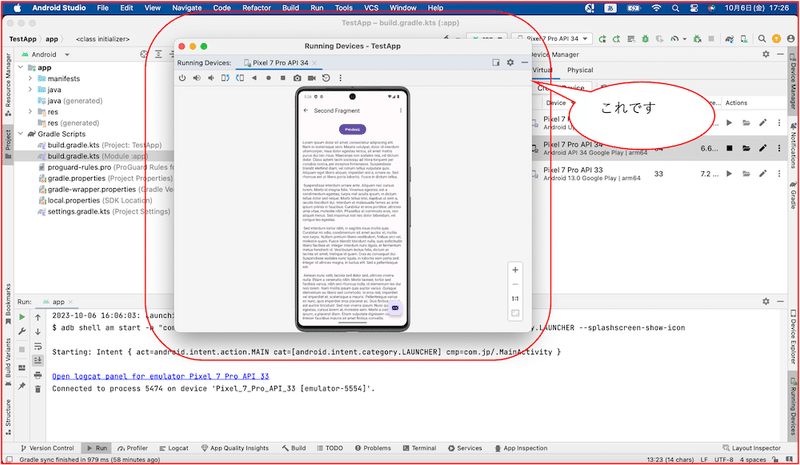Raise emulator volume with volume up icon

tap(196, 78)
